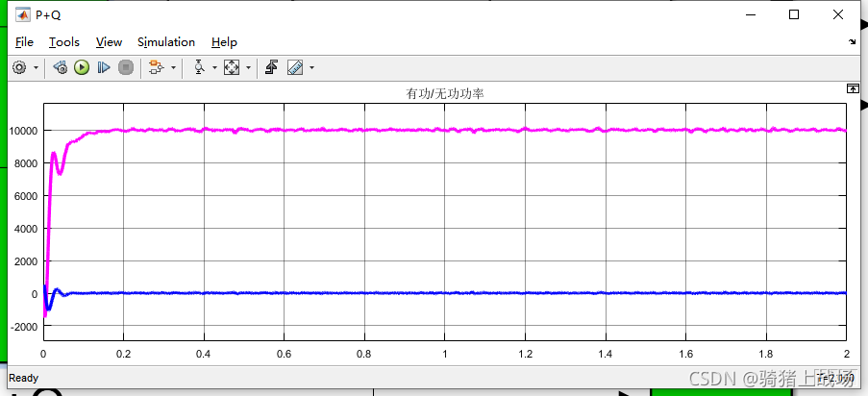Click the dock scope arrow icon
Screen dimensions: 868x396
click(853, 41)
